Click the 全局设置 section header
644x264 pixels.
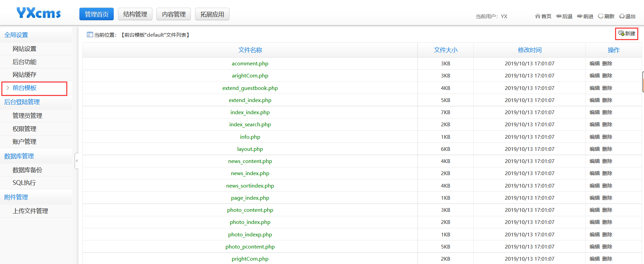point(16,35)
